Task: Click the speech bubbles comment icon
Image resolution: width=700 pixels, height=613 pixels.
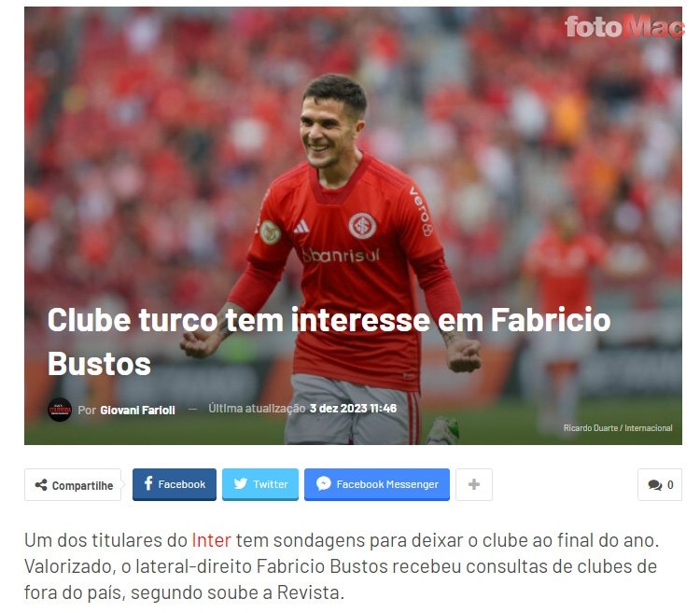Action: pos(655,485)
